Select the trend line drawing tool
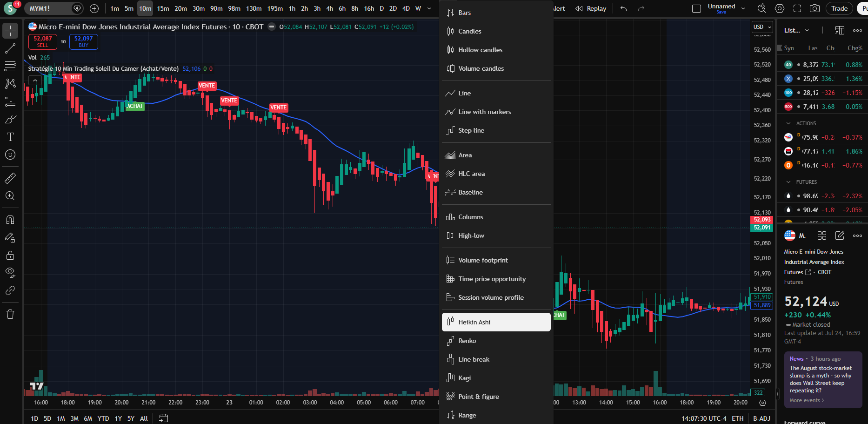 (10, 48)
